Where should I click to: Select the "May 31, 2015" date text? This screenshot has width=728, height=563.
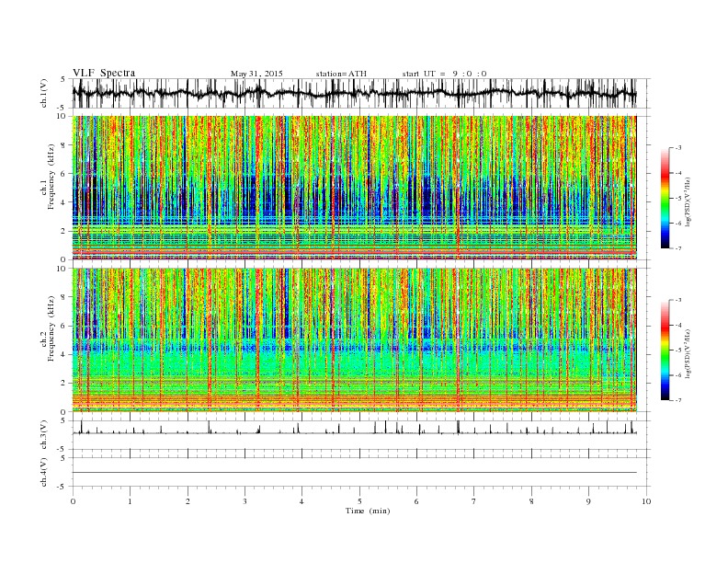coord(256,74)
